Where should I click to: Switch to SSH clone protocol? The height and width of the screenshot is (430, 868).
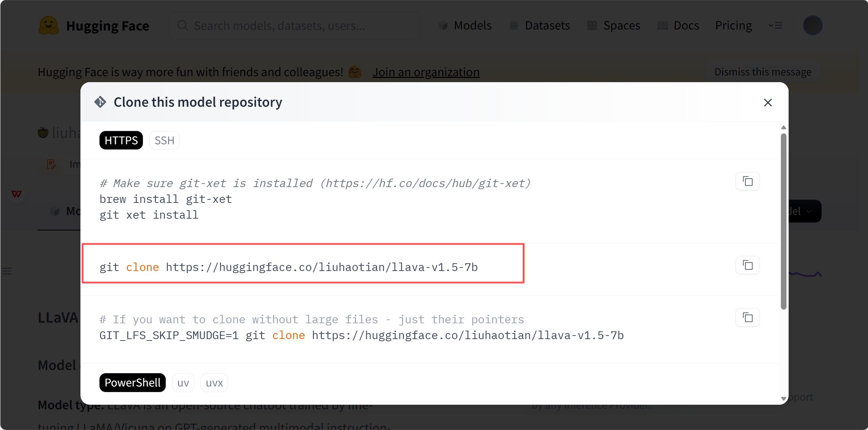click(x=164, y=140)
